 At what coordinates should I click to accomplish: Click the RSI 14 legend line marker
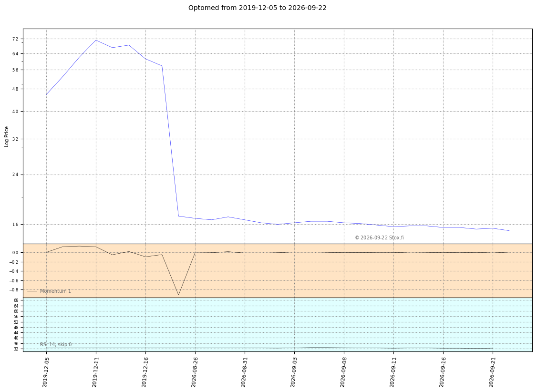pos(32,345)
